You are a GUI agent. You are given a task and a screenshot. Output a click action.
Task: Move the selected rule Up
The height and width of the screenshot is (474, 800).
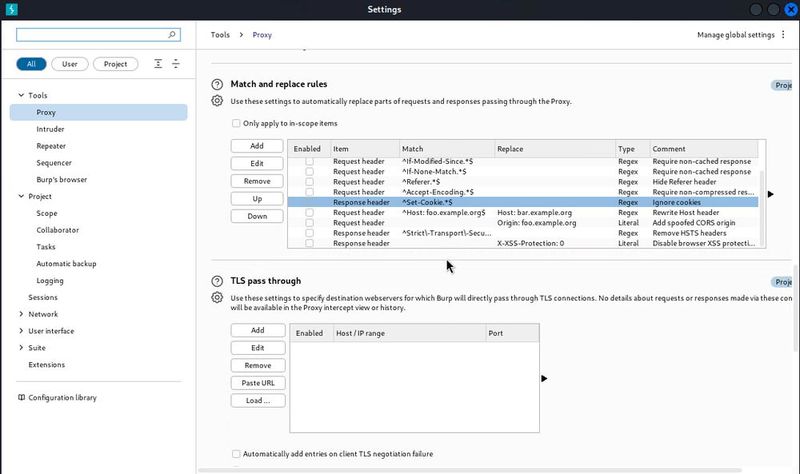pos(257,198)
